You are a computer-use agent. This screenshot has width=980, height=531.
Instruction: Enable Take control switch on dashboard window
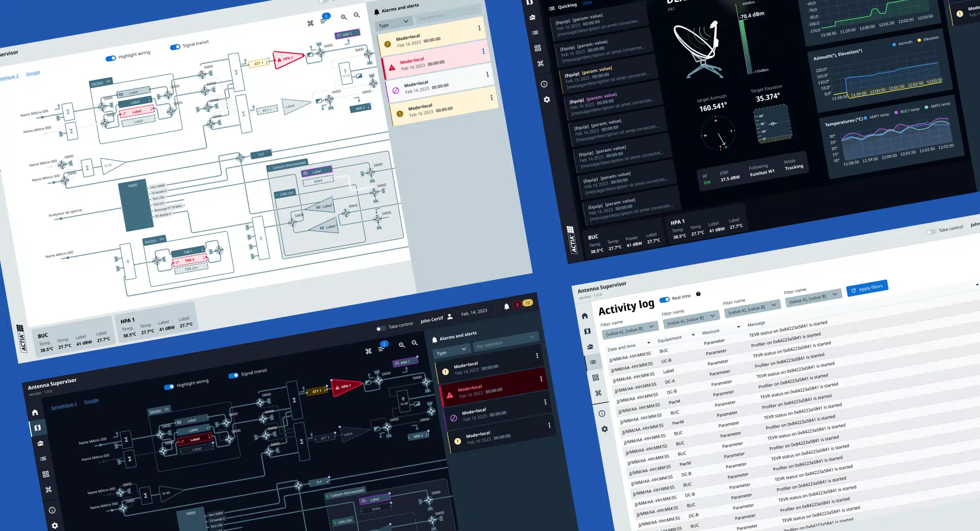point(931,232)
